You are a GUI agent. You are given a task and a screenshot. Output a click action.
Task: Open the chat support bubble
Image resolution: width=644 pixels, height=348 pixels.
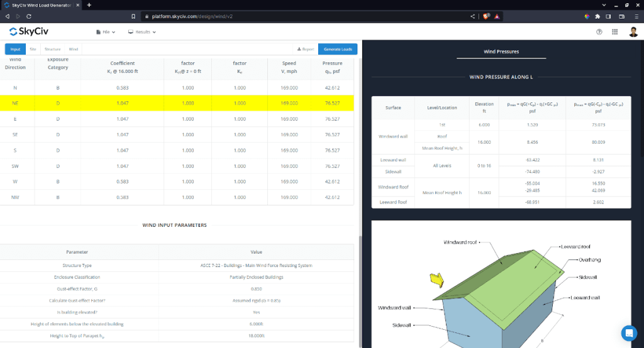(628, 333)
